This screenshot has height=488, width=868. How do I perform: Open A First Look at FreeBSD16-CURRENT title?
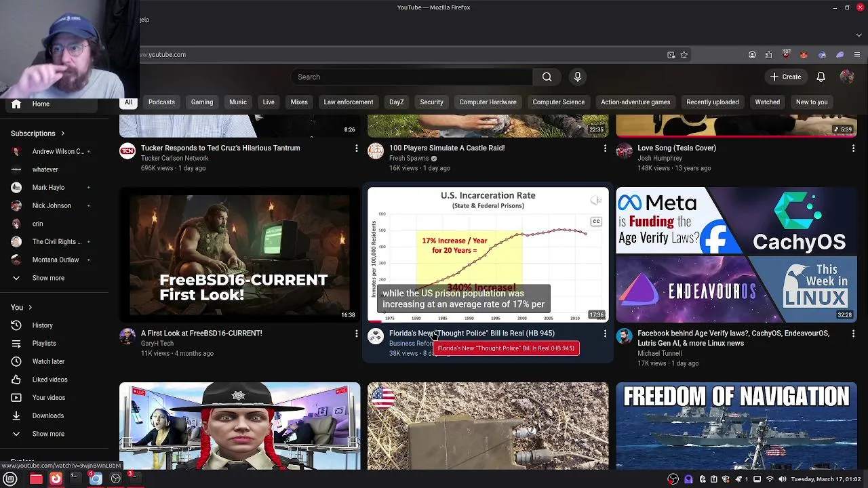coord(201,333)
